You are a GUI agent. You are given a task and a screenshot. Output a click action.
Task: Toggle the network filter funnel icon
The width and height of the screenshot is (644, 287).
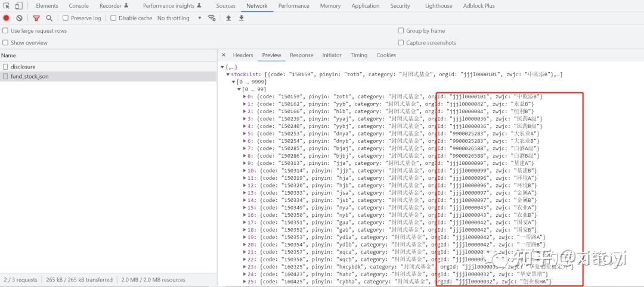tap(36, 18)
